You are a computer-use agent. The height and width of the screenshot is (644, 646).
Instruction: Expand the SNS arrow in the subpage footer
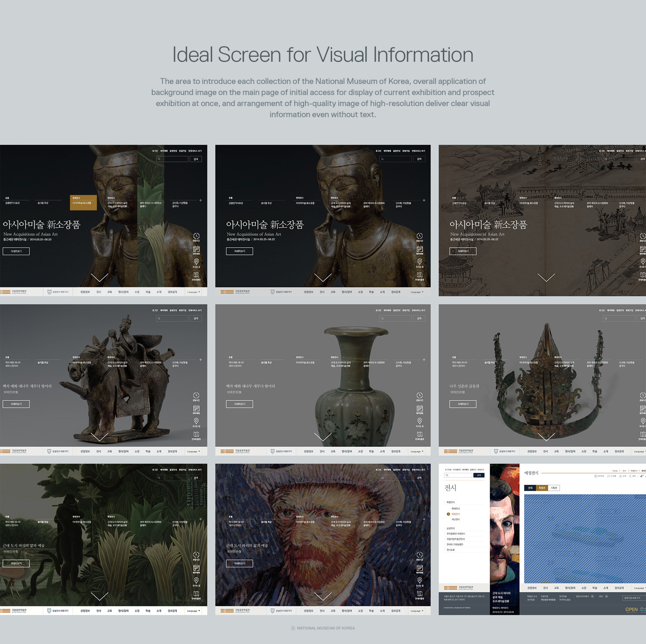[x=606, y=596]
